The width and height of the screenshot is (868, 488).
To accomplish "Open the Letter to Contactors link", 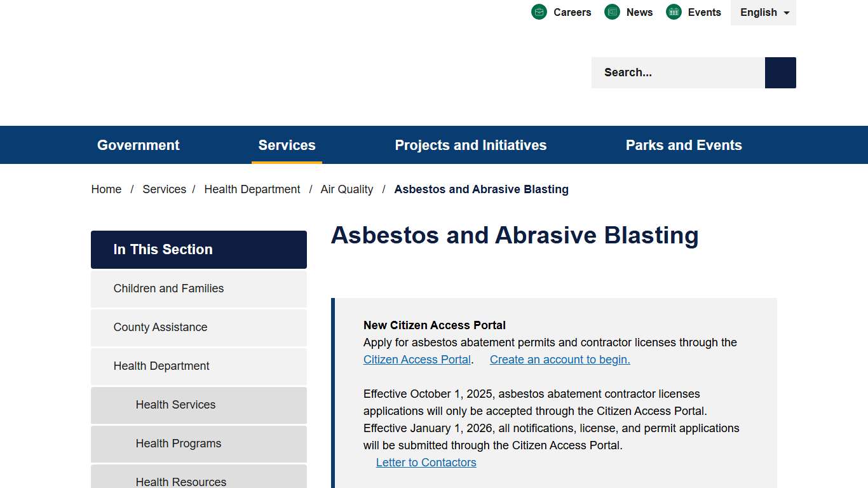I will (426, 462).
